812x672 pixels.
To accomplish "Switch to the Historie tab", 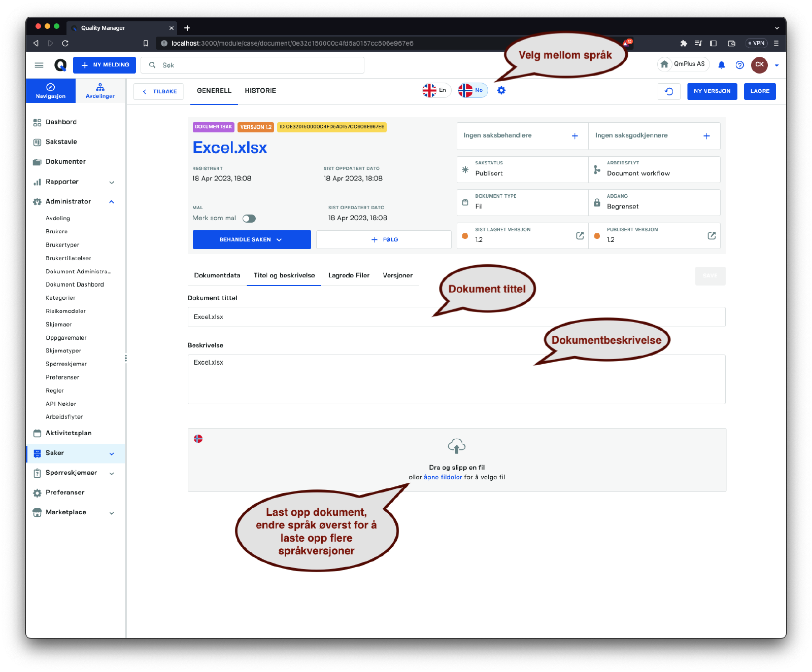I will coord(260,91).
